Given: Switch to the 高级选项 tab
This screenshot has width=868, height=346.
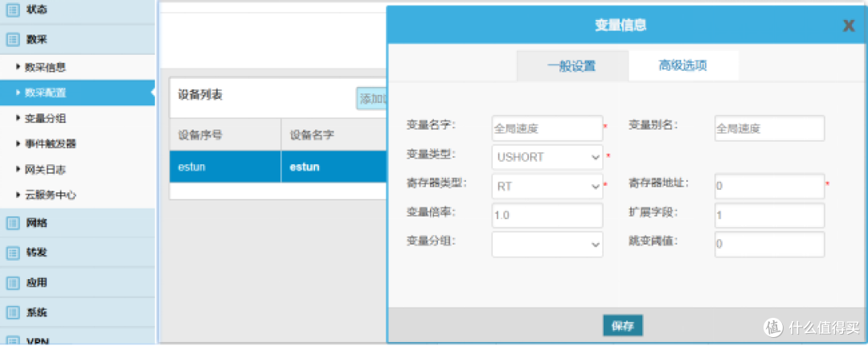Looking at the screenshot, I should tap(683, 66).
